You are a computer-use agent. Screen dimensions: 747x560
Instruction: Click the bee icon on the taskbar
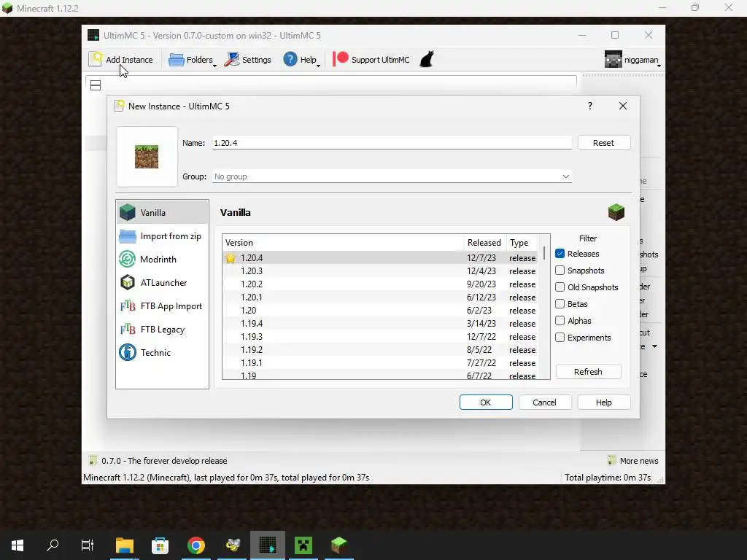click(x=233, y=545)
